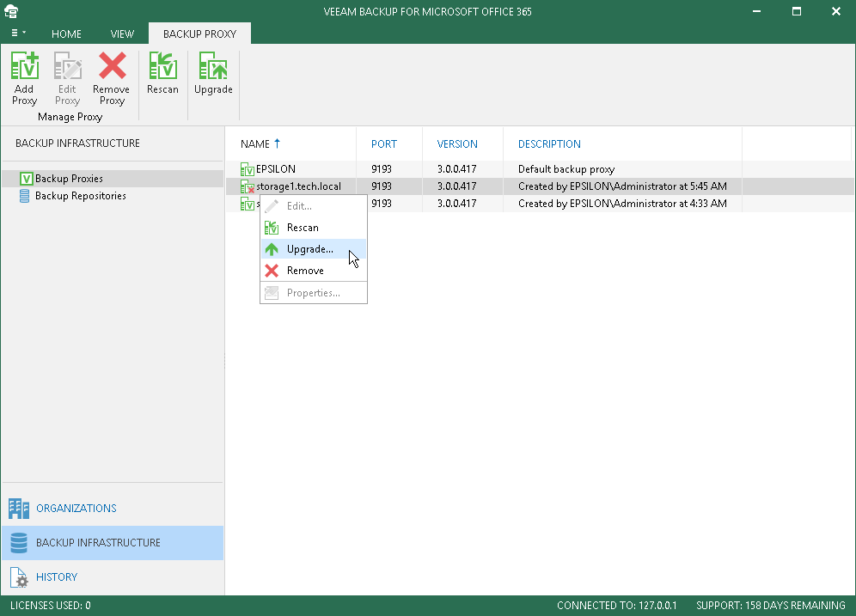Click SUPPORT: 158 DAYS REMAINING status
Viewport: 856px width, 616px height.
pos(770,606)
